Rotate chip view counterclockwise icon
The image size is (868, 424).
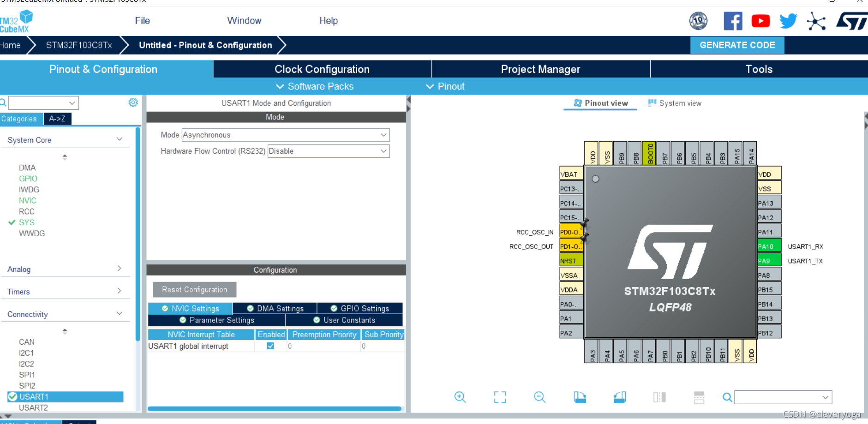click(x=620, y=397)
